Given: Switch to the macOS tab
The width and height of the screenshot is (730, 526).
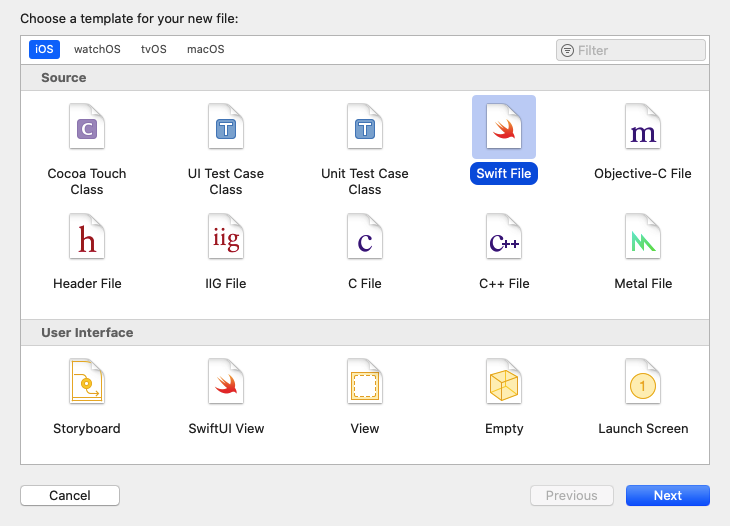Looking at the screenshot, I should (x=205, y=49).
